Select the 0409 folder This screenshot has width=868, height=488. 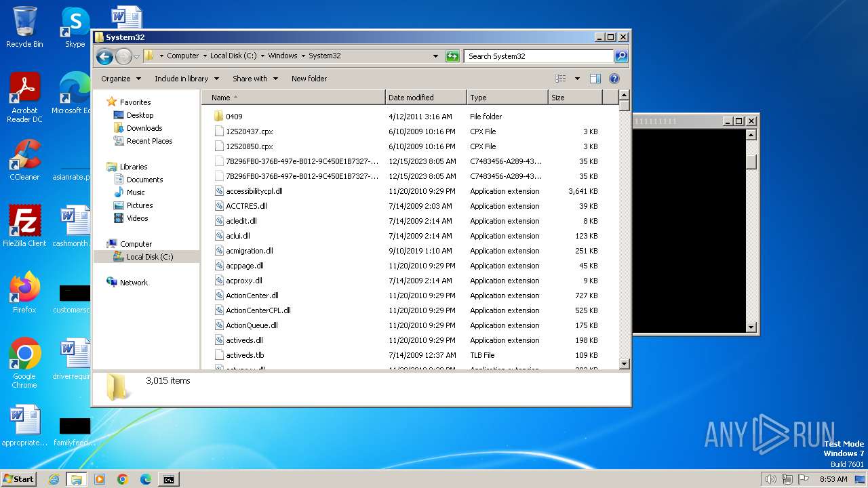[x=234, y=117]
